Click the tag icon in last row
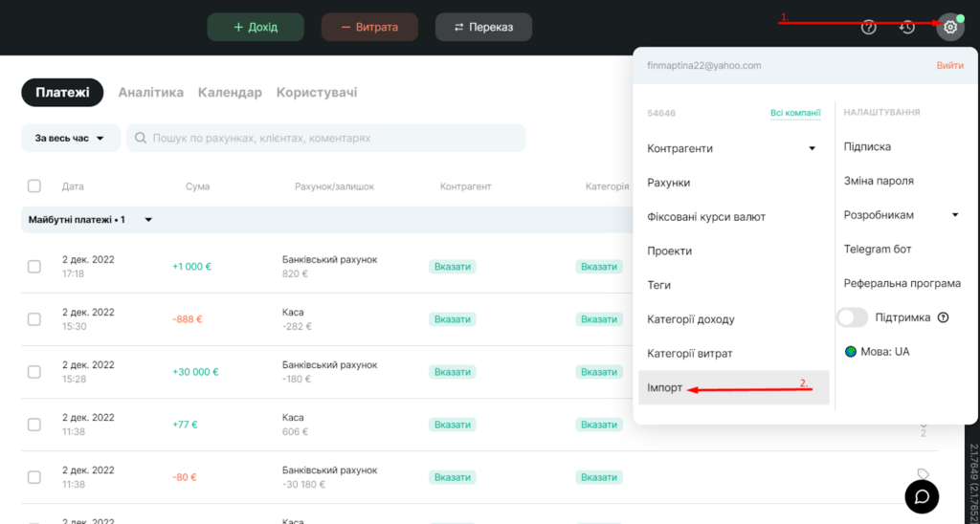Viewport: 980px width, 524px height. pos(924,474)
